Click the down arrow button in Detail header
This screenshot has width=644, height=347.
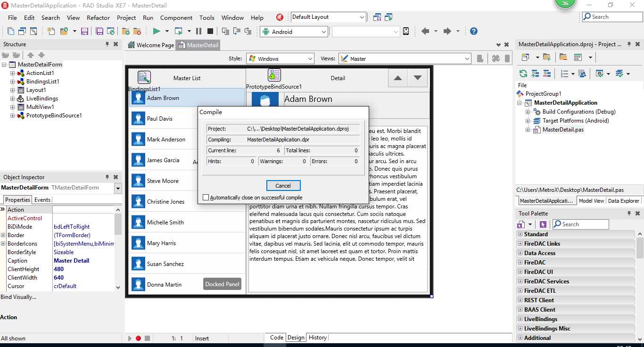pos(418,78)
